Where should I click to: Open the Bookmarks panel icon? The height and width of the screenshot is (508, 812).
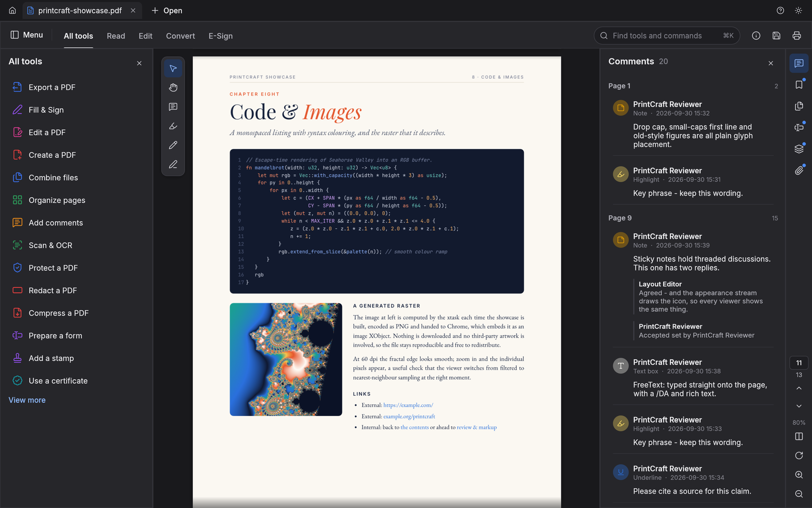[799, 85]
